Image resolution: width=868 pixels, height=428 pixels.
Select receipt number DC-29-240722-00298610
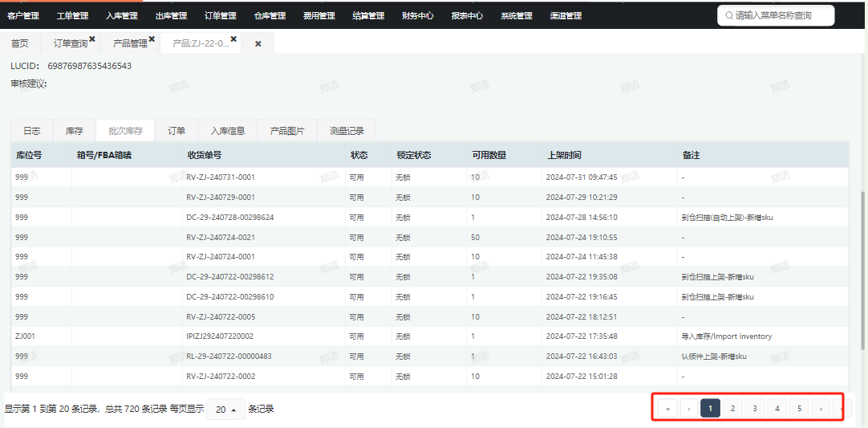tap(230, 296)
